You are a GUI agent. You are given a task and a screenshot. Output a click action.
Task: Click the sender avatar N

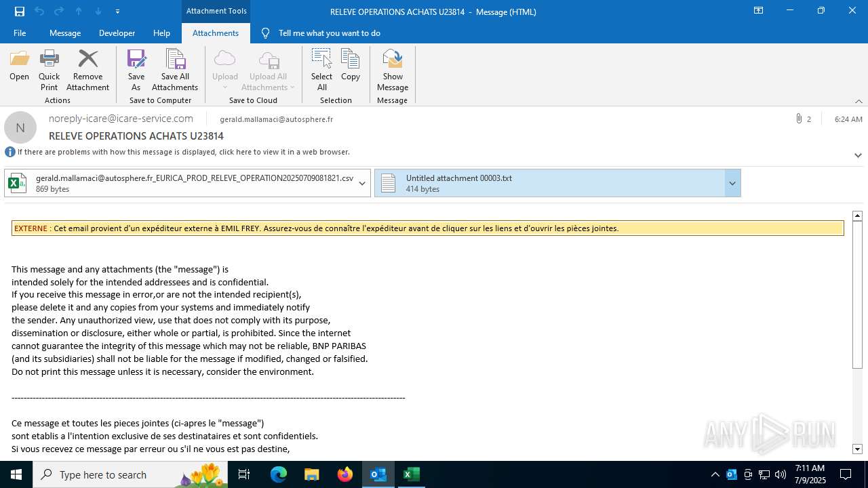[20, 127]
